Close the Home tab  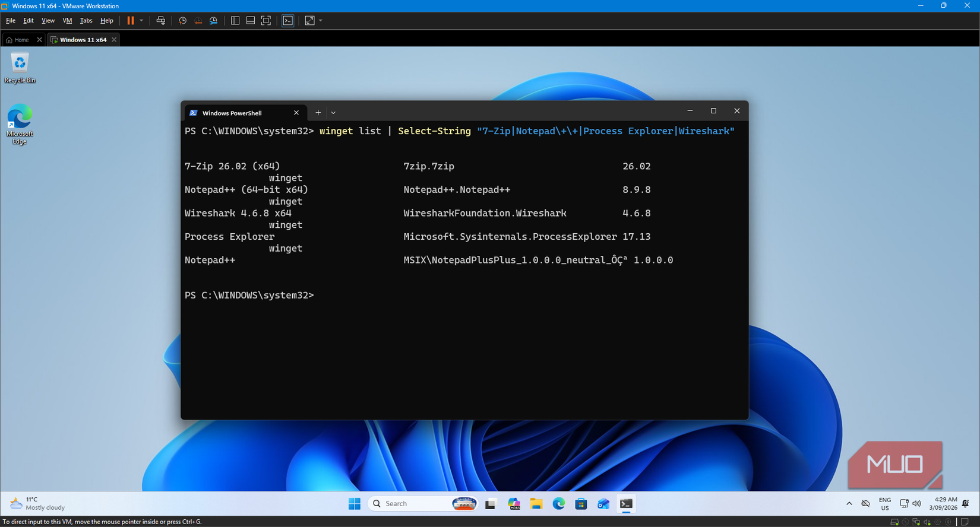tap(39, 40)
